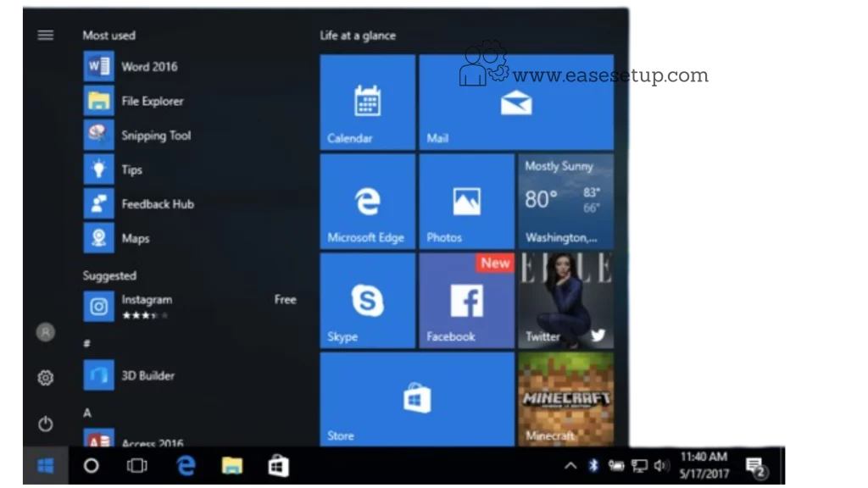
Task: Open File Explorer from the Most used list
Action: [x=191, y=101]
